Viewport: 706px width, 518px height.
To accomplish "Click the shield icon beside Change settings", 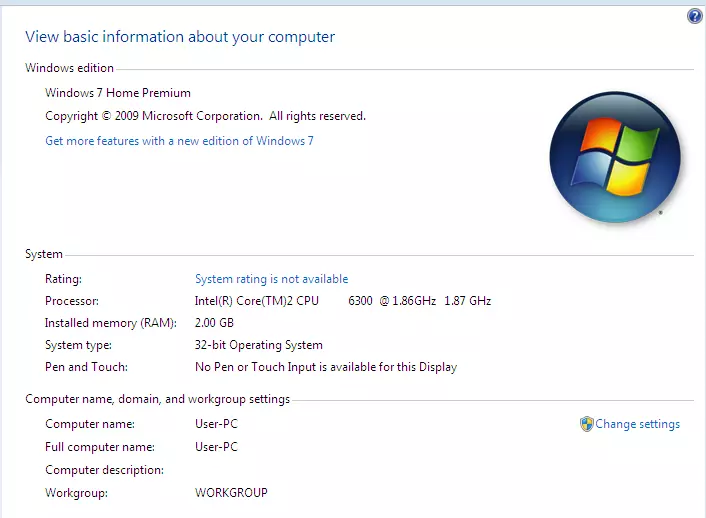I will click(x=586, y=424).
